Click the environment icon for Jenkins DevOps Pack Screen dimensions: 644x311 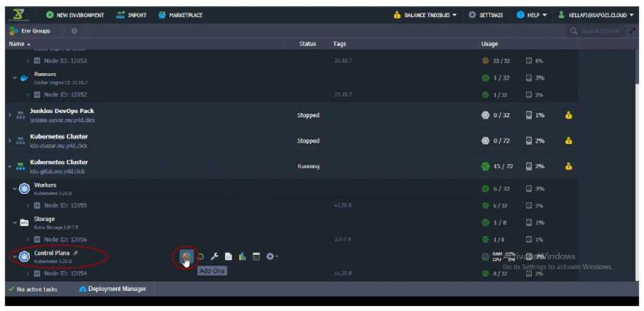click(x=20, y=116)
